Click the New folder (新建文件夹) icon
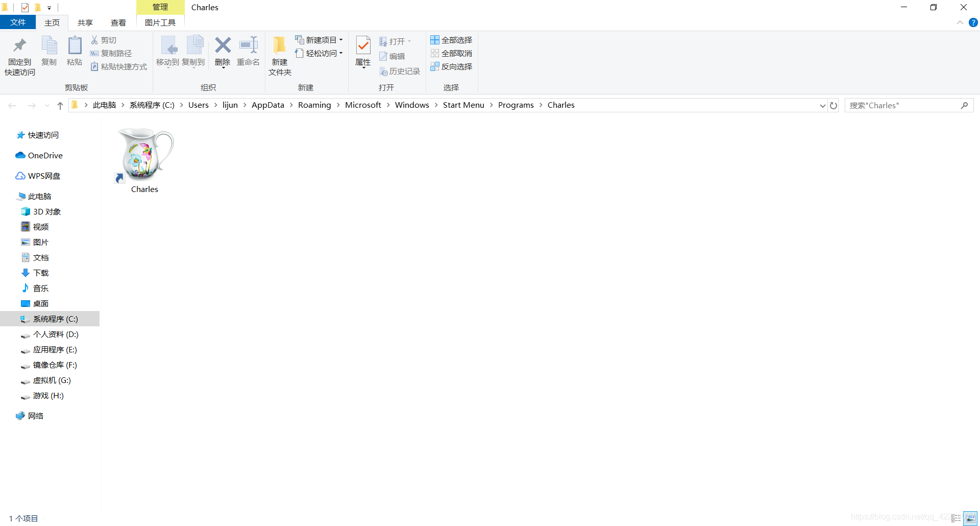 [x=279, y=45]
